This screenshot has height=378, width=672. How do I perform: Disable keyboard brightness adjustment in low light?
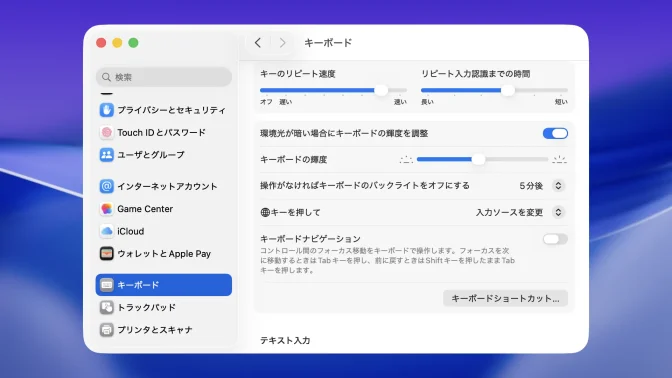(555, 133)
